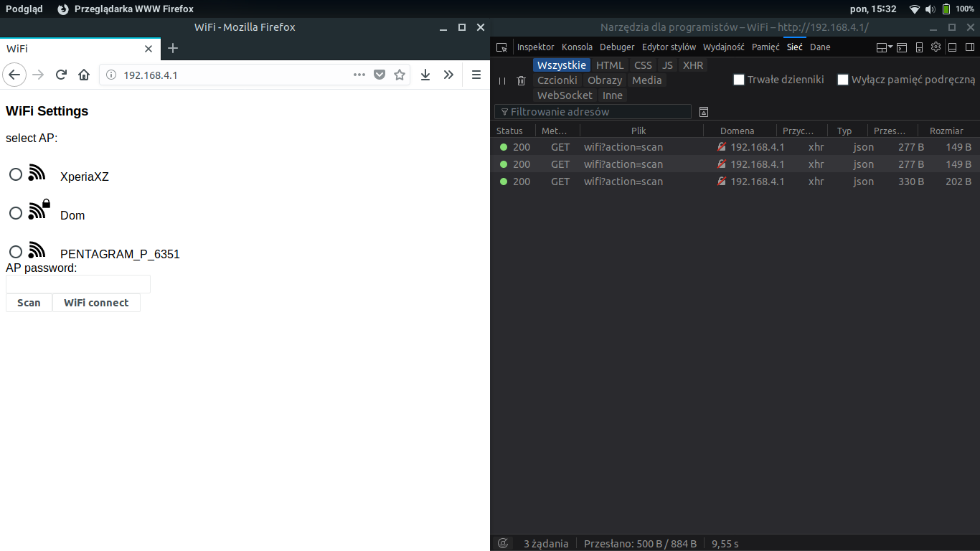Image resolution: width=980 pixels, height=551 pixels.
Task: Click the WiFi connect button
Action: pyautogui.click(x=96, y=303)
